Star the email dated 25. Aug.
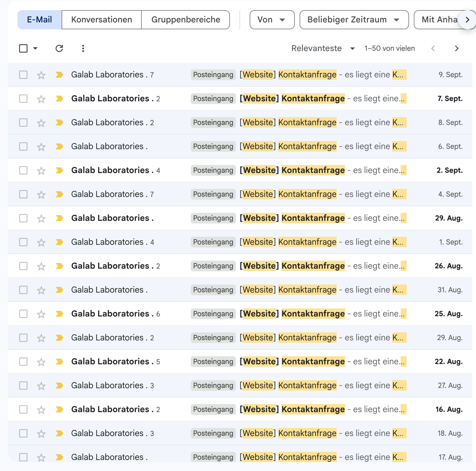The height and width of the screenshot is (471, 476). tap(41, 314)
